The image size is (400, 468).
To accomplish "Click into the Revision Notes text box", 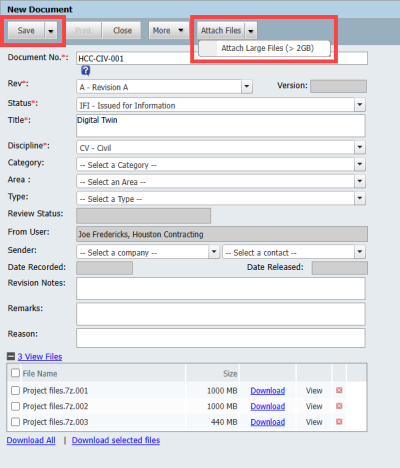I will click(x=221, y=289).
